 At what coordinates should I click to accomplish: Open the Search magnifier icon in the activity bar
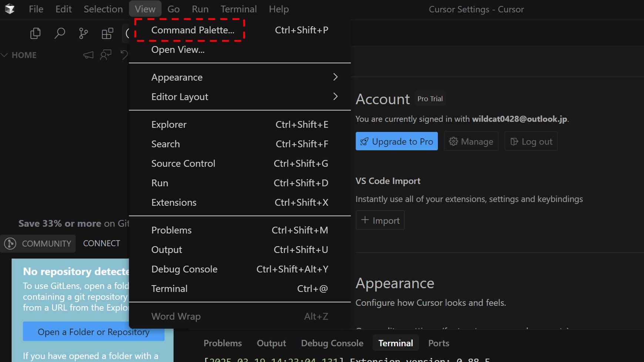[x=60, y=33]
